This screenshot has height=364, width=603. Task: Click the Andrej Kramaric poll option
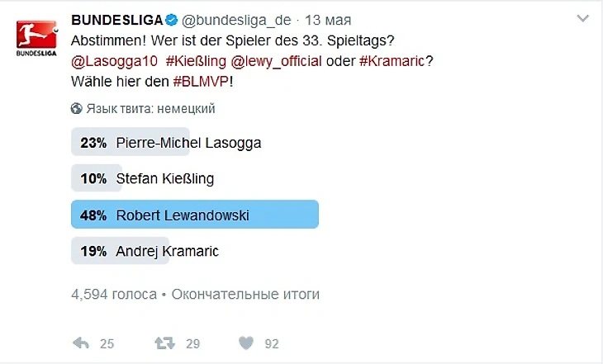(168, 252)
